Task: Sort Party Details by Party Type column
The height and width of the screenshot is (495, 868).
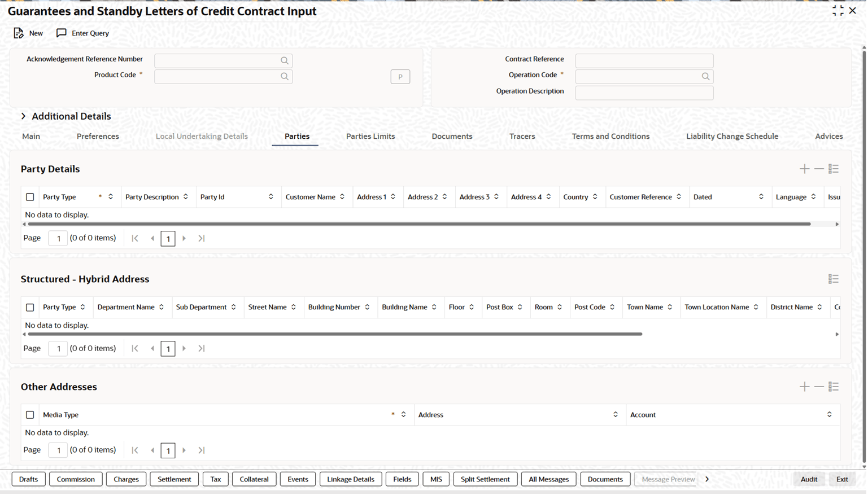Action: pyautogui.click(x=111, y=197)
